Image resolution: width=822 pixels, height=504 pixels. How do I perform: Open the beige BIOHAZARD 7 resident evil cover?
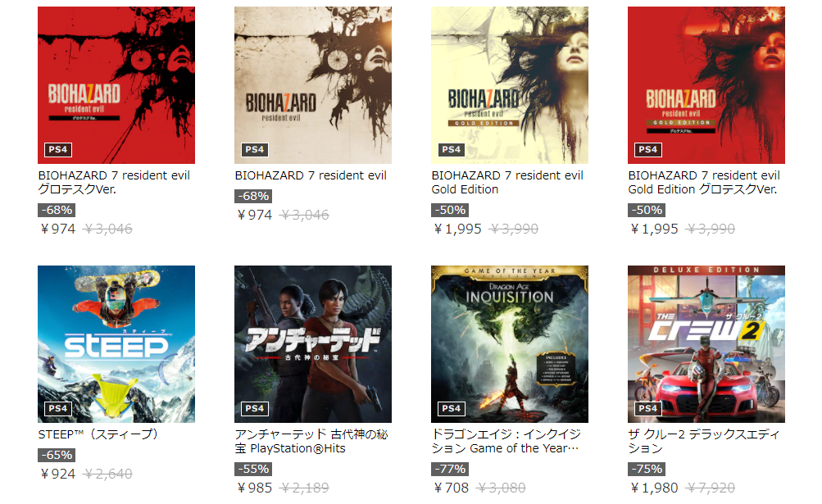tap(313, 85)
